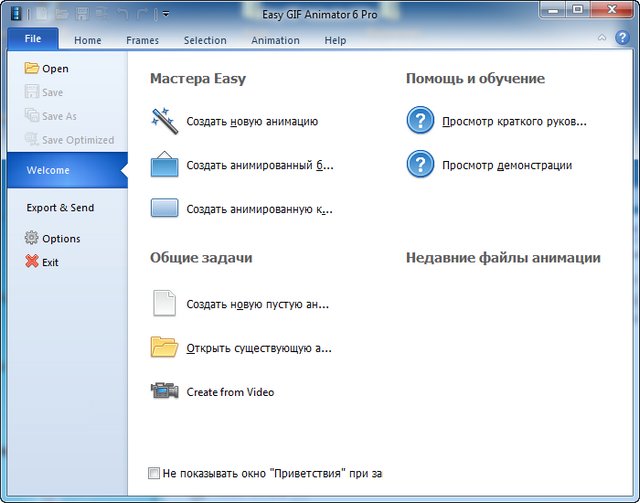The width and height of the screenshot is (640, 503).
Task: Click the red X Exit icon
Action: (x=31, y=262)
